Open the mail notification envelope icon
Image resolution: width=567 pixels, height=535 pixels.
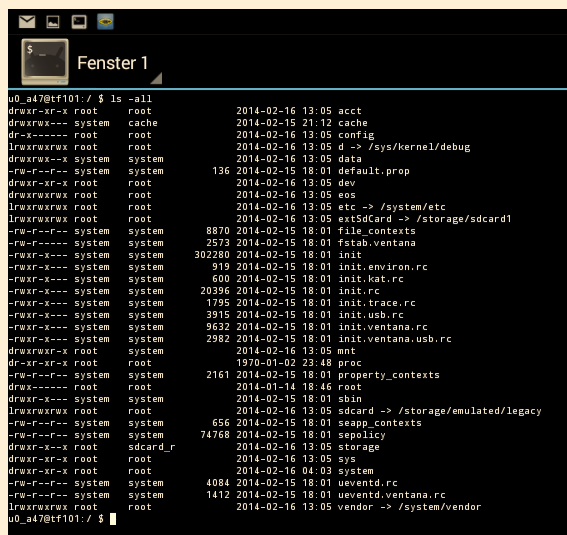pos(27,22)
